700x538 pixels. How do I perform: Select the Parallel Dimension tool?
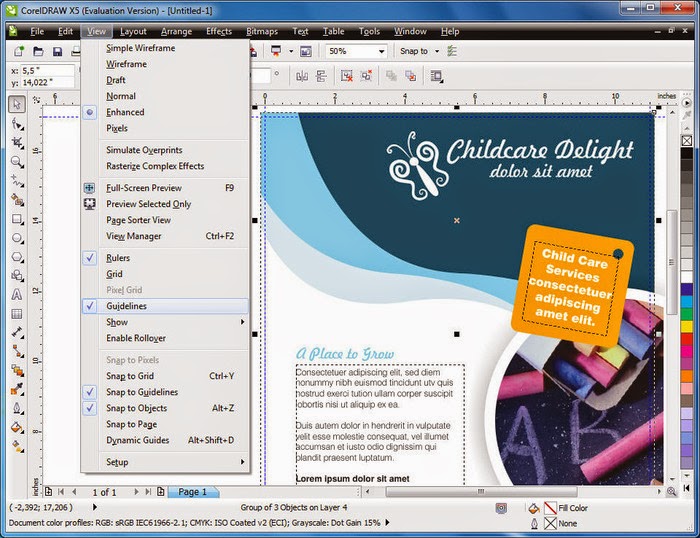coord(17,333)
